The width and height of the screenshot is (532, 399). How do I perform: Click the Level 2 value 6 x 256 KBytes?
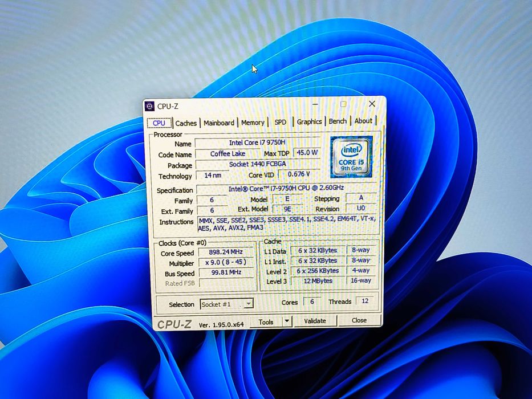click(318, 271)
